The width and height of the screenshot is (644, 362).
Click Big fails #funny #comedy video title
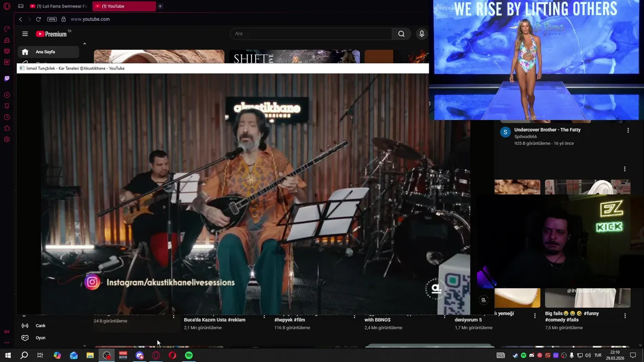(x=572, y=316)
